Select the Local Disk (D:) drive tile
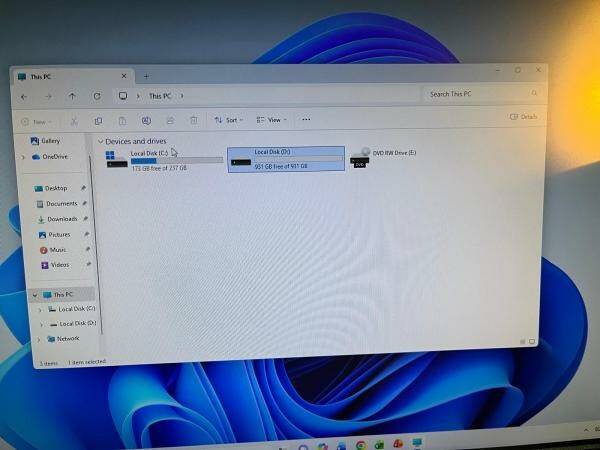 coord(286,159)
